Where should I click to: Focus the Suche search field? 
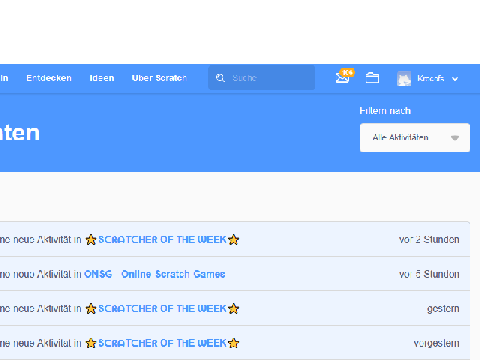(x=262, y=78)
